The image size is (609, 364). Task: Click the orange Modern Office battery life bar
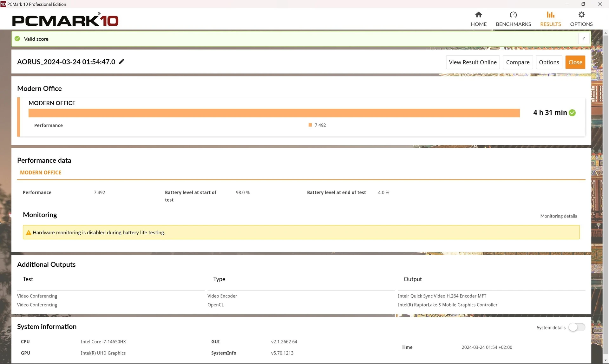click(274, 113)
